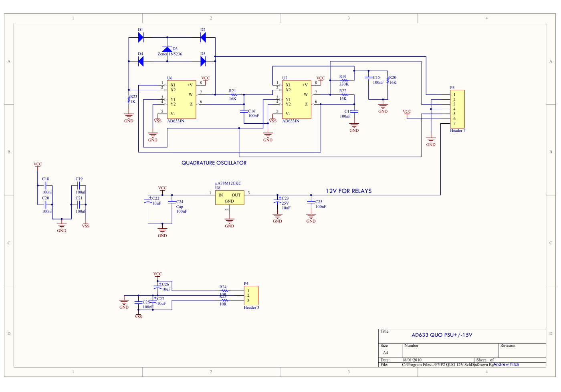The image size is (561, 392).
Task: Select the D5 diode symbol
Action: click(x=203, y=61)
